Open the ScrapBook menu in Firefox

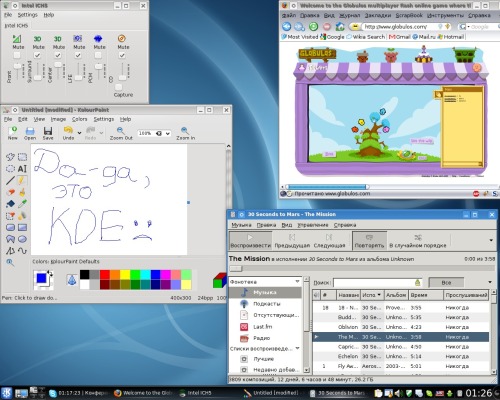click(x=409, y=15)
